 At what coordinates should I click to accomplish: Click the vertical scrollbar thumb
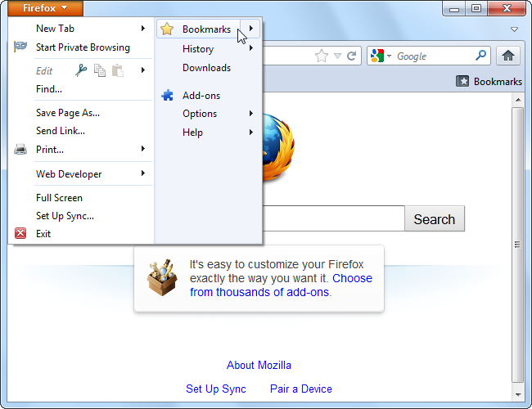pos(517,245)
